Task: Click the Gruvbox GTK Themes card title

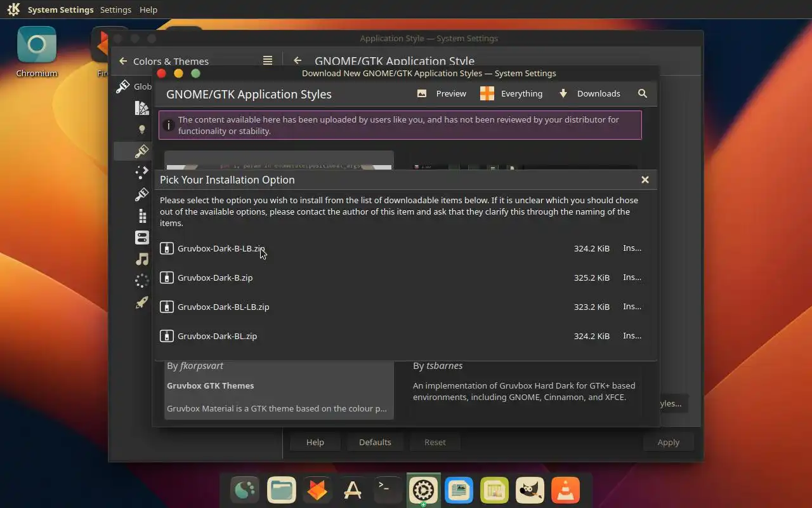Action: click(210, 385)
